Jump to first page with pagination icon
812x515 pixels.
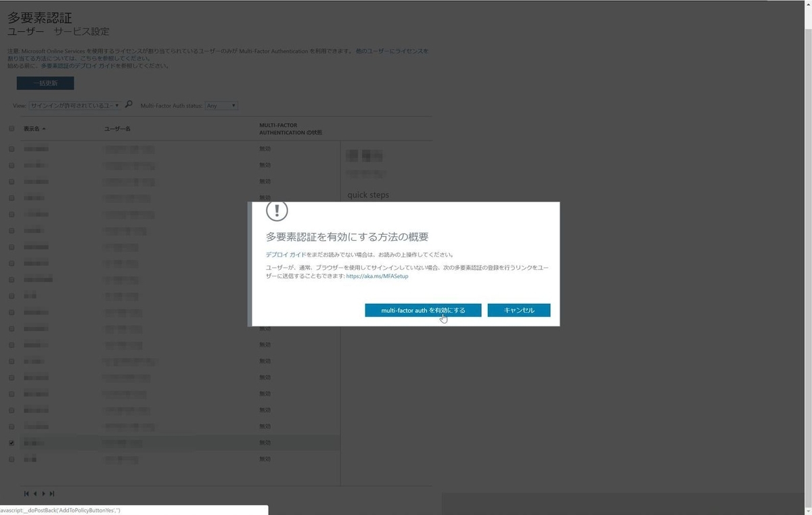(x=26, y=493)
